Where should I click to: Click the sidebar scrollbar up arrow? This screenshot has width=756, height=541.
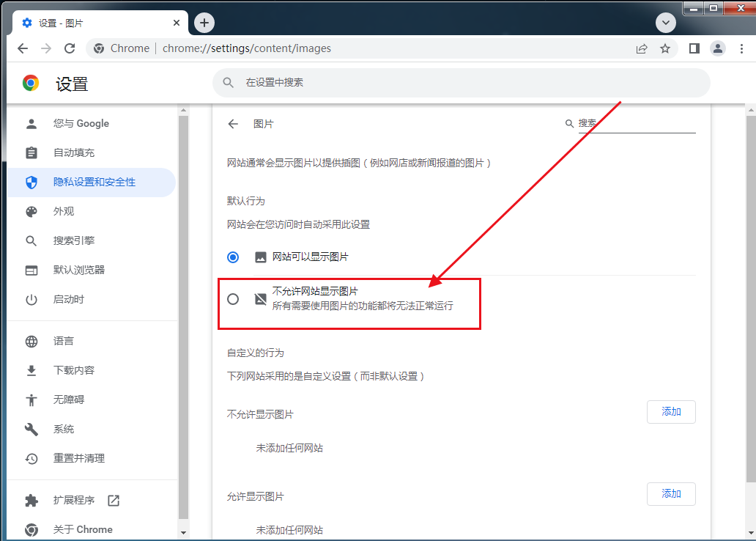[183, 111]
